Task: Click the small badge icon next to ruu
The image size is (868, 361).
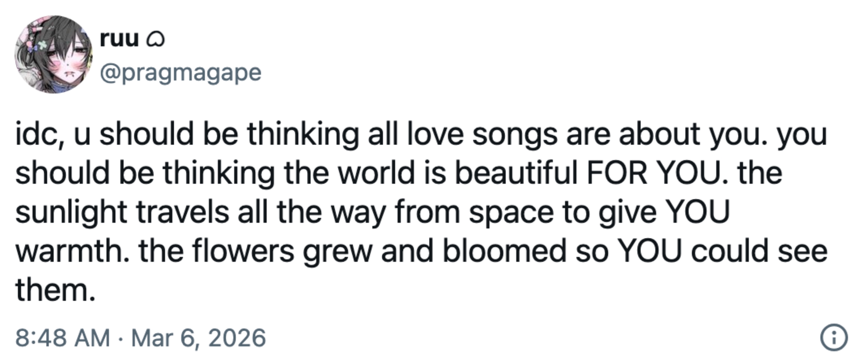Action: pos(155,41)
